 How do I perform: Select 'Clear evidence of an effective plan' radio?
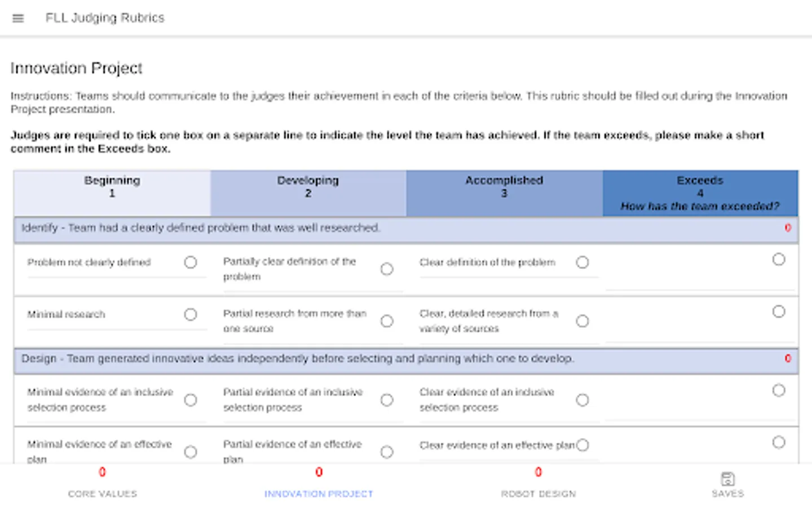pyautogui.click(x=582, y=445)
